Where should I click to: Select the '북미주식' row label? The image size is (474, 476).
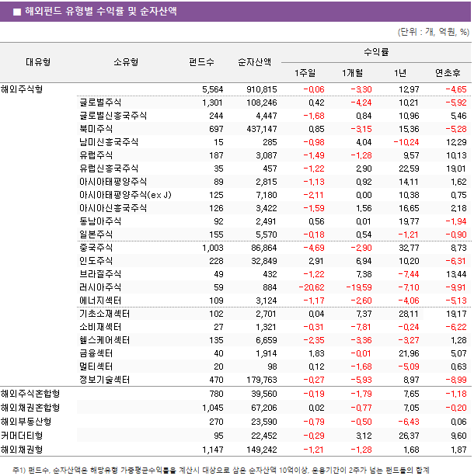pos(96,129)
